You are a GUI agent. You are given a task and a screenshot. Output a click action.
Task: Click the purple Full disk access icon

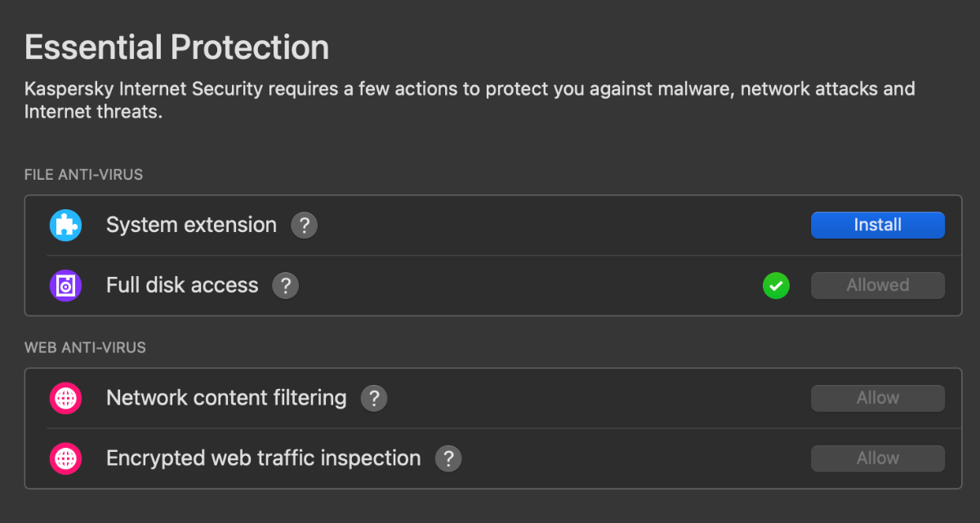[x=65, y=285]
